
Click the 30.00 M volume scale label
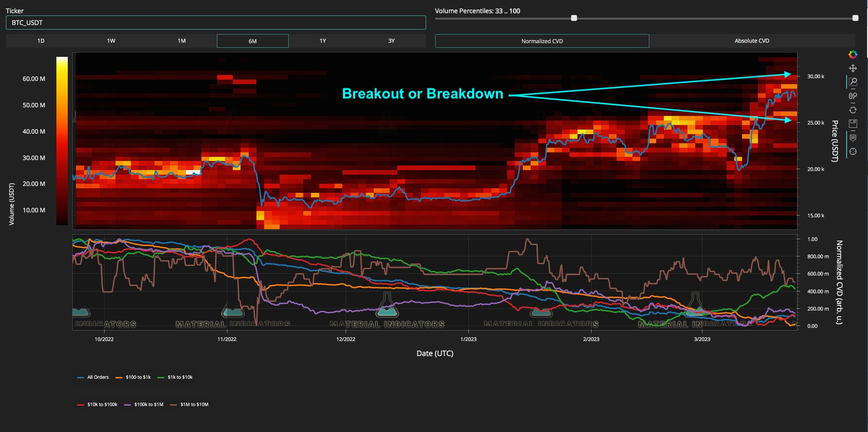[34, 158]
